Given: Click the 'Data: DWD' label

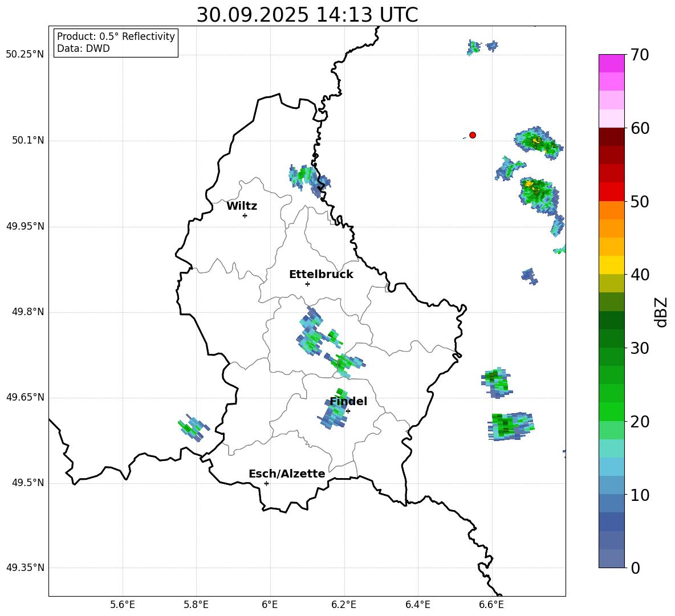Looking at the screenshot, I should 83,48.
